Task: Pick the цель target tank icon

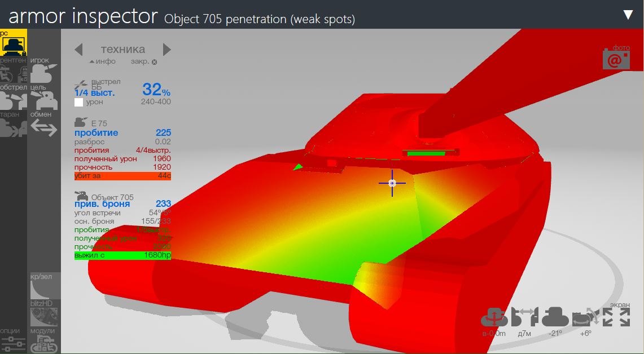Action: point(44,97)
